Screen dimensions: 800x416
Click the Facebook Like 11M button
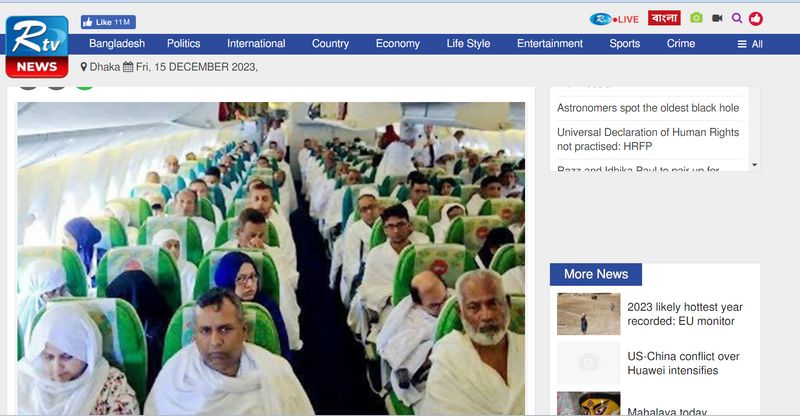click(x=108, y=22)
